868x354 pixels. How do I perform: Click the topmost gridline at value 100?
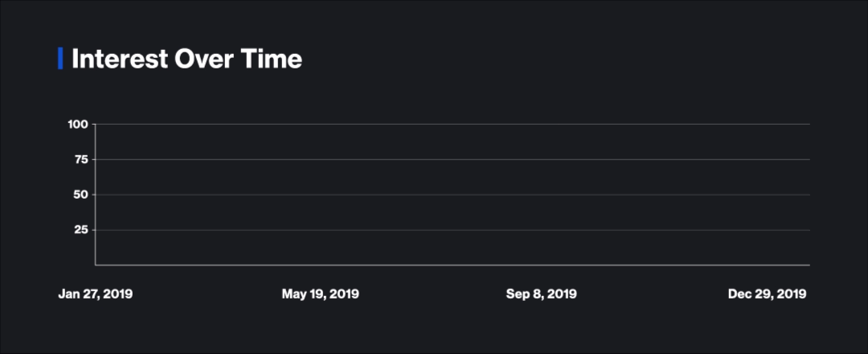(x=452, y=124)
